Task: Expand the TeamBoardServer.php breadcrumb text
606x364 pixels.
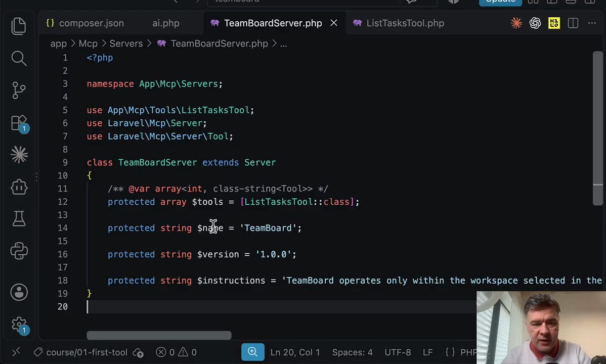Action: (219, 43)
